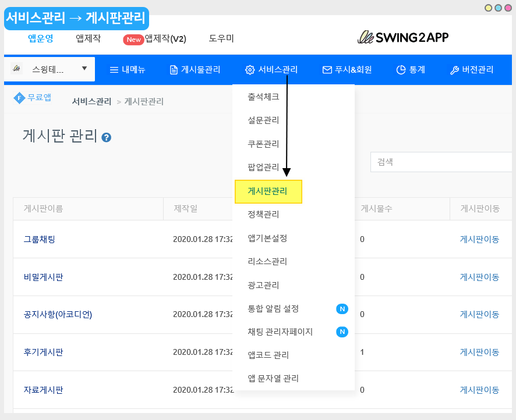Open 채팅 관리자페이지 menu entry
Screen dimensions: 516x420
[280, 332]
